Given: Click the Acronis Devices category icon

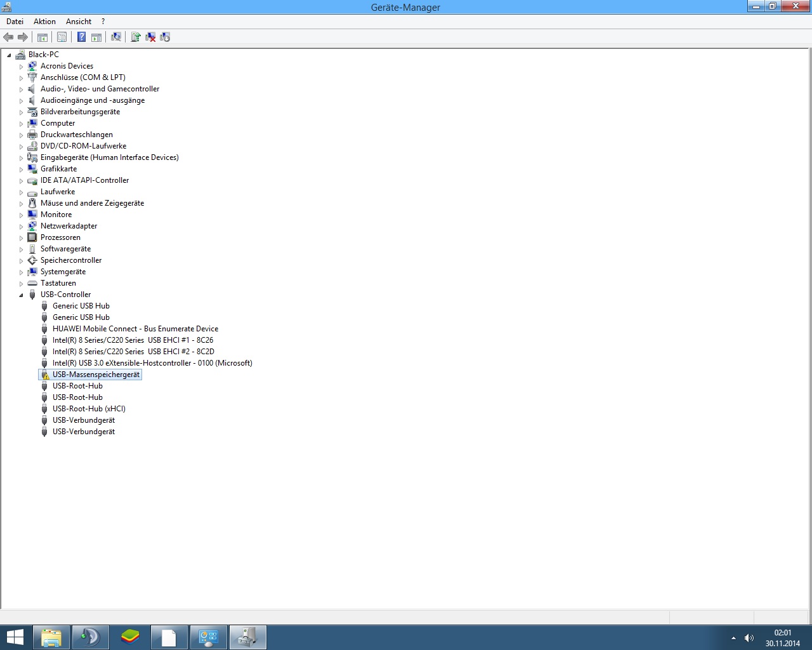Looking at the screenshot, I should pyautogui.click(x=32, y=66).
